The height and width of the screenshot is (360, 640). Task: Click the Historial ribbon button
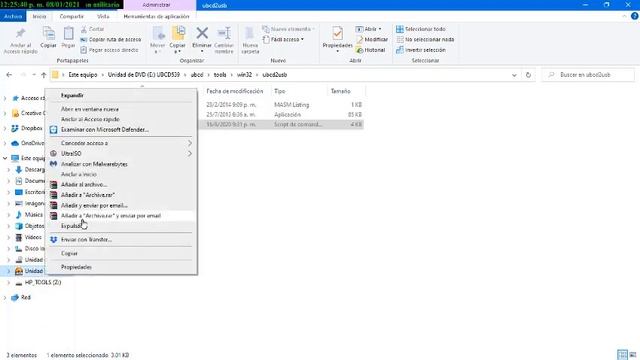[371, 50]
